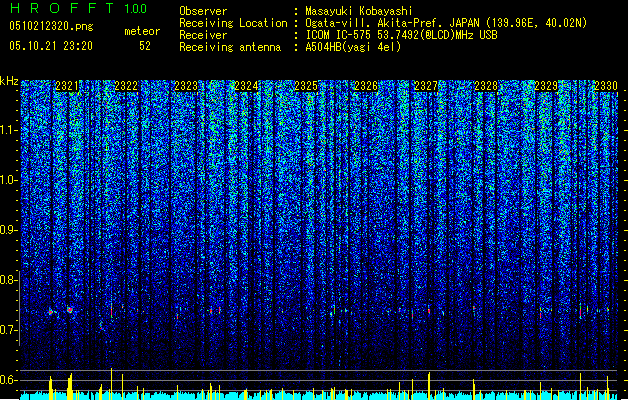Click the meteor count value 52
Image resolution: width=629 pixels, height=400 pixels.
coord(145,46)
